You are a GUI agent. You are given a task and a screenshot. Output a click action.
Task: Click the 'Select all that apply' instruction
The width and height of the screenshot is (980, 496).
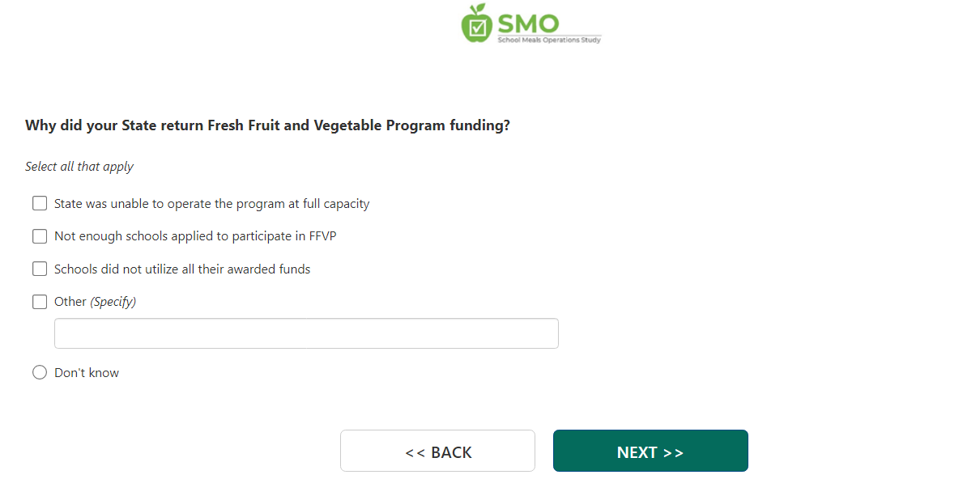79,167
